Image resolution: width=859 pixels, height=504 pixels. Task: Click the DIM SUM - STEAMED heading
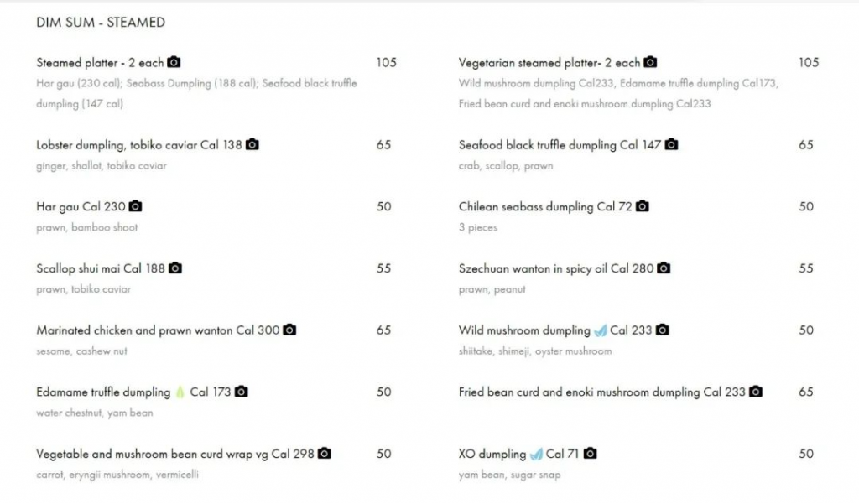coord(101,23)
